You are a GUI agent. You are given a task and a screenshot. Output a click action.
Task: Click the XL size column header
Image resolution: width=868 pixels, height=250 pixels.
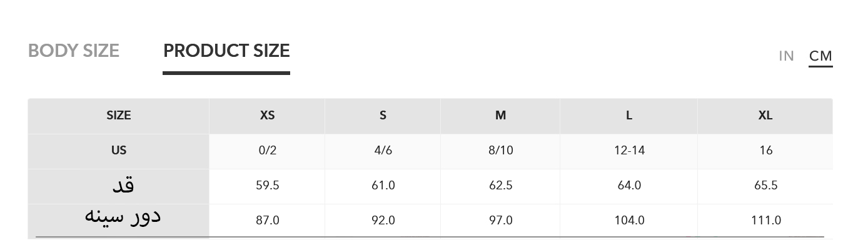[x=765, y=116]
